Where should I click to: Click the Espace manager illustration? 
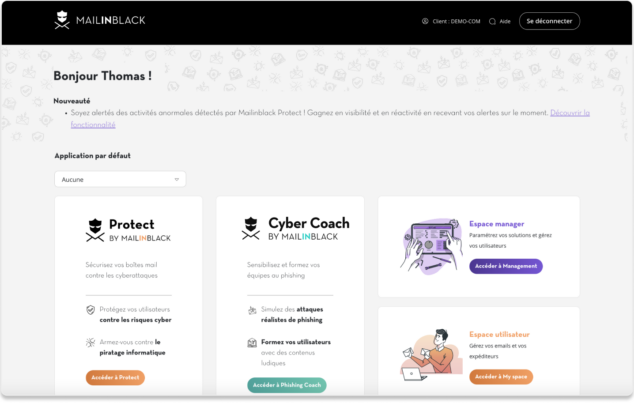pyautogui.click(x=431, y=246)
